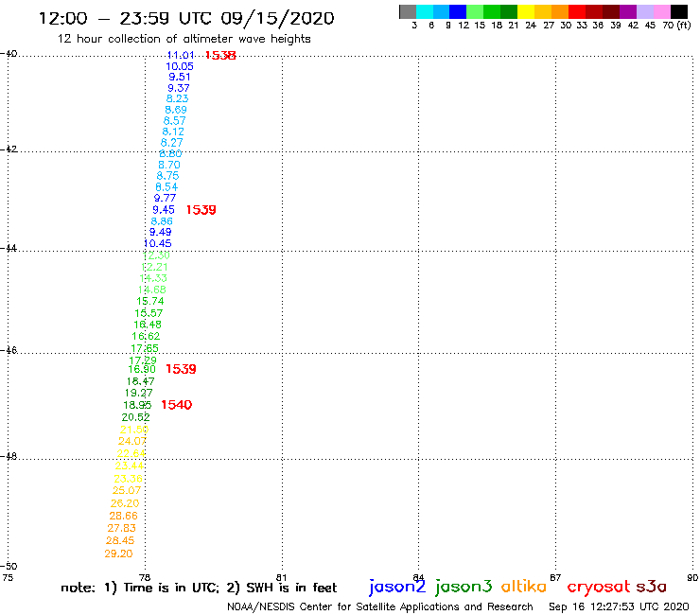This screenshot has height=615, width=700.
Task: Click the wave height value 12.30
Action: pyautogui.click(x=156, y=255)
